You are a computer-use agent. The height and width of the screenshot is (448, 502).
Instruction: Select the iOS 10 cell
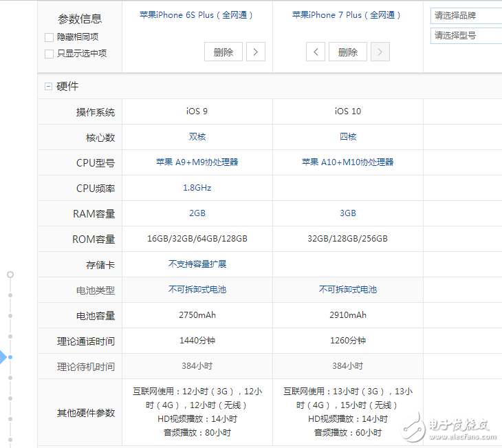coord(348,111)
